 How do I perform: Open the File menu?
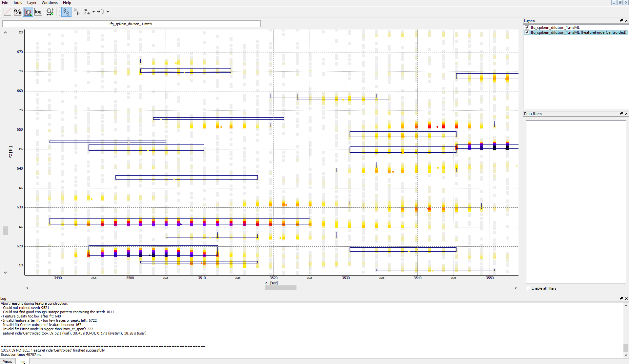pyautogui.click(x=5, y=3)
